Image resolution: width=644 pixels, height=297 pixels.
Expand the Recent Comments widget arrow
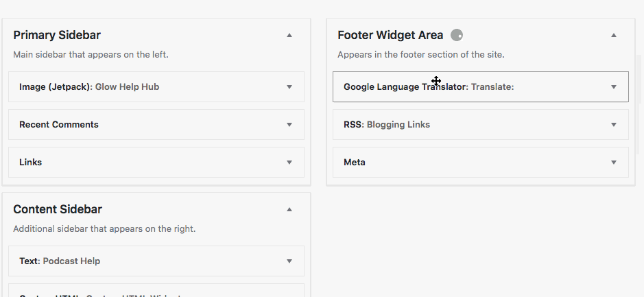289,125
